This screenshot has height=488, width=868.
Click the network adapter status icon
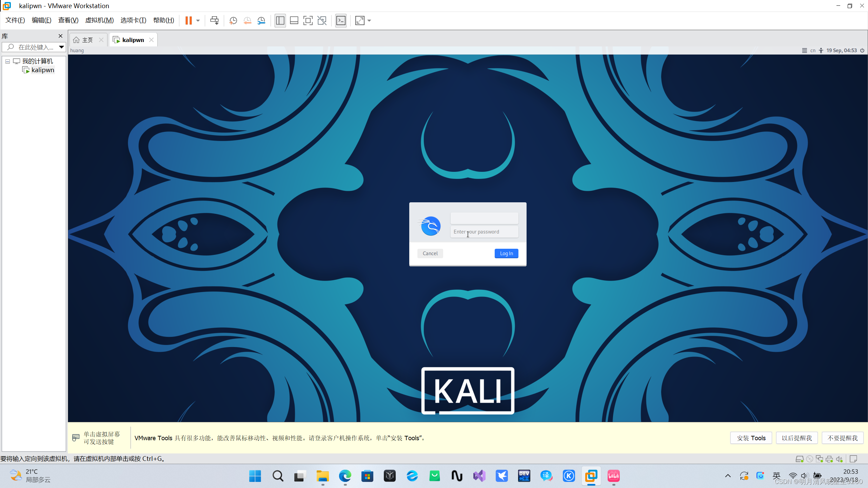tap(819, 459)
